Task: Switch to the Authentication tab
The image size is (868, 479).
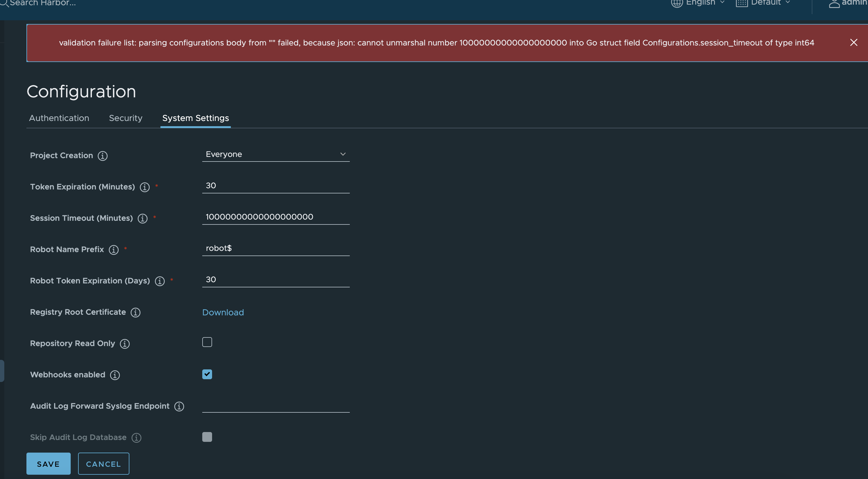Action: (x=59, y=118)
